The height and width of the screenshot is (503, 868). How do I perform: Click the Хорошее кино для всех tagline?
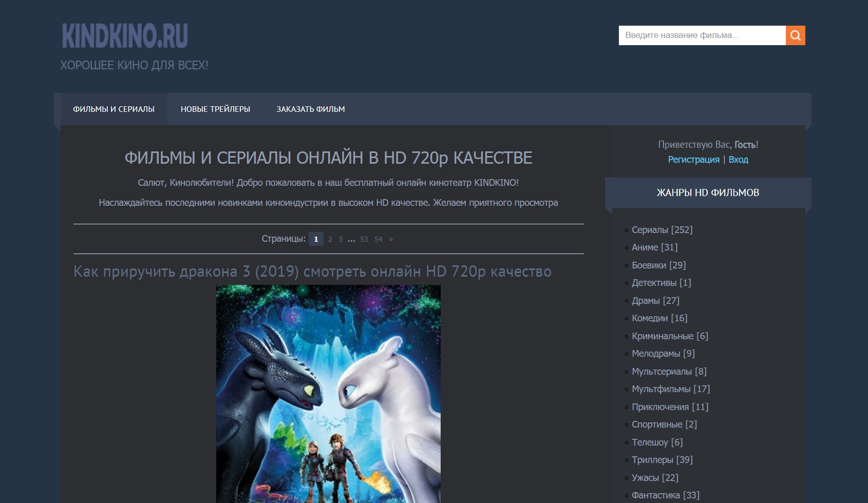[x=134, y=65]
